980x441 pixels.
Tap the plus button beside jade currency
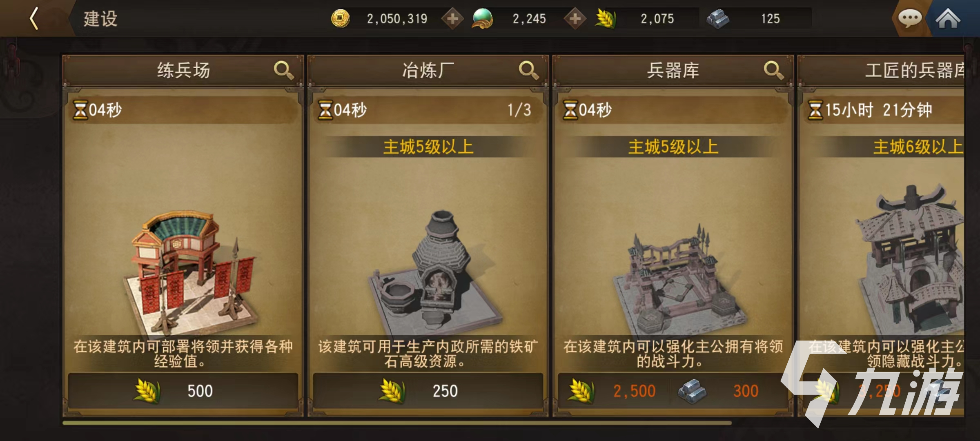click(x=575, y=19)
